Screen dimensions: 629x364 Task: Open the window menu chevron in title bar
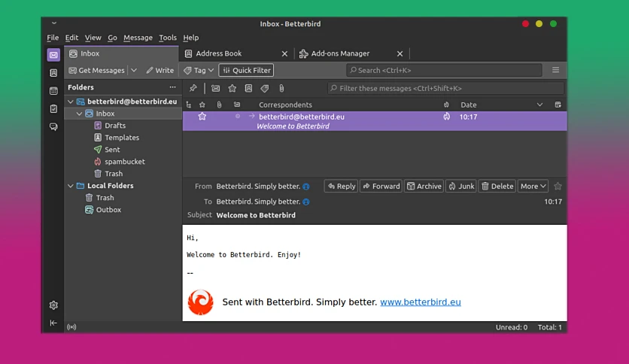[x=54, y=23]
